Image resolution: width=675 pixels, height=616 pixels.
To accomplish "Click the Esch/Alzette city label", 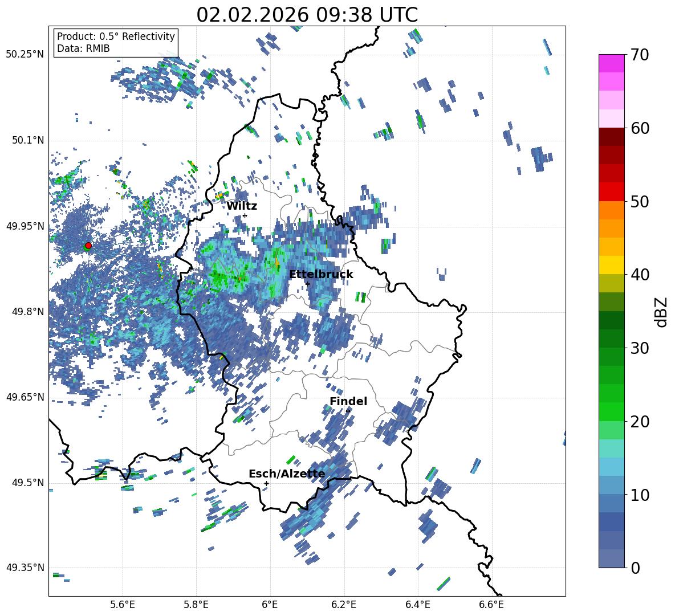I will point(287,474).
